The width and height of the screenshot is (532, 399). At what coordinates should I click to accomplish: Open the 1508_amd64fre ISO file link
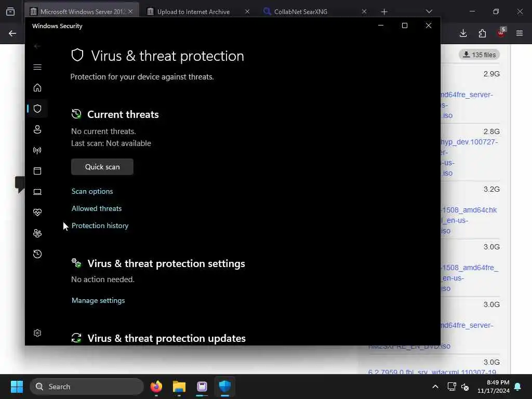[x=470, y=278]
